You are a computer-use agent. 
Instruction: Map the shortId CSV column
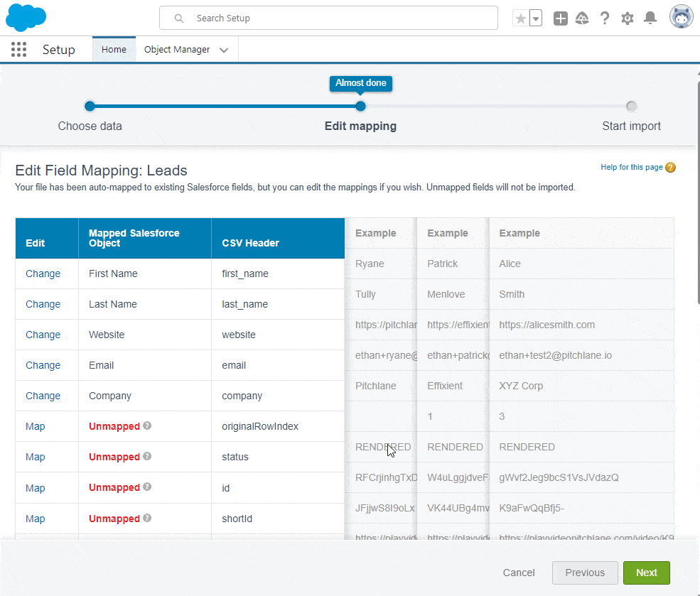click(36, 519)
